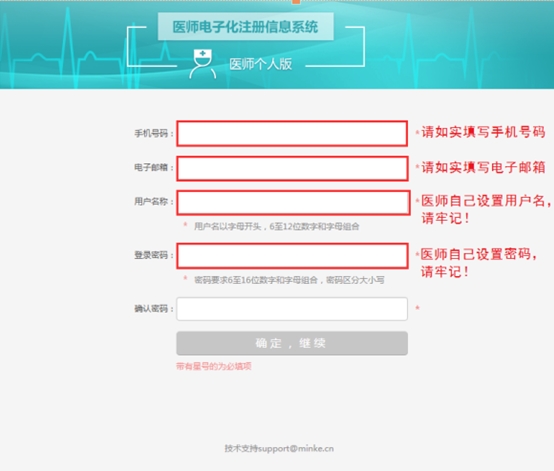Click the 用户名称 field label
Viewport: 554px width, 471px height.
151,201
